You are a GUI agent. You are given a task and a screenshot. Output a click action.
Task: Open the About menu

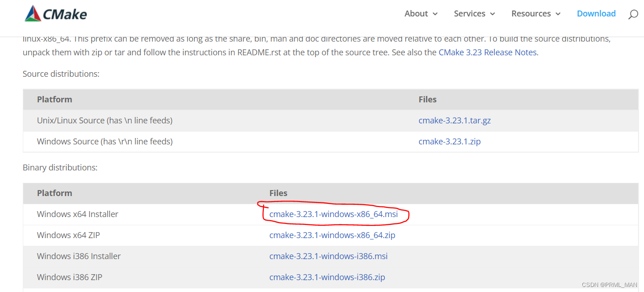click(416, 14)
